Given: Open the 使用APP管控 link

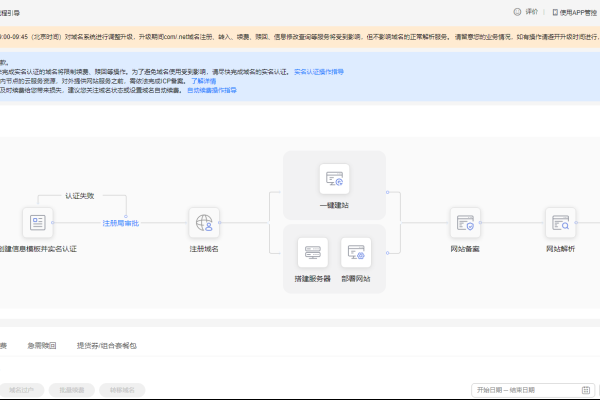Looking at the screenshot, I should click(578, 13).
